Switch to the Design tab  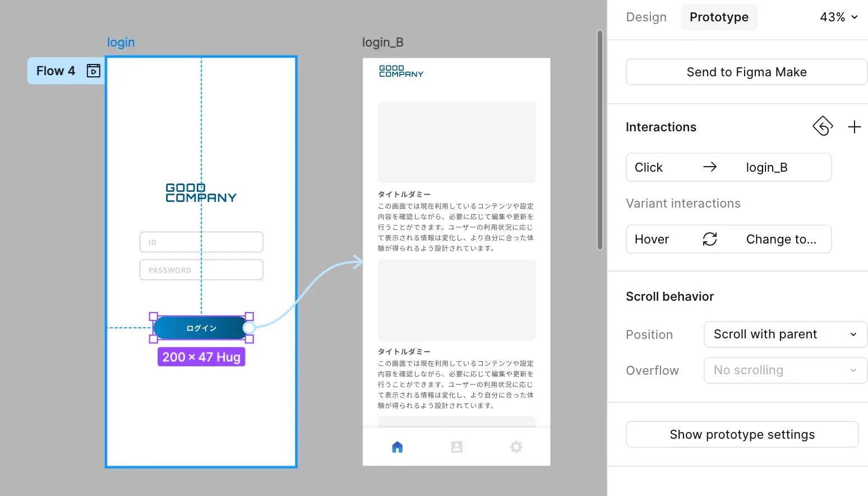[646, 17]
